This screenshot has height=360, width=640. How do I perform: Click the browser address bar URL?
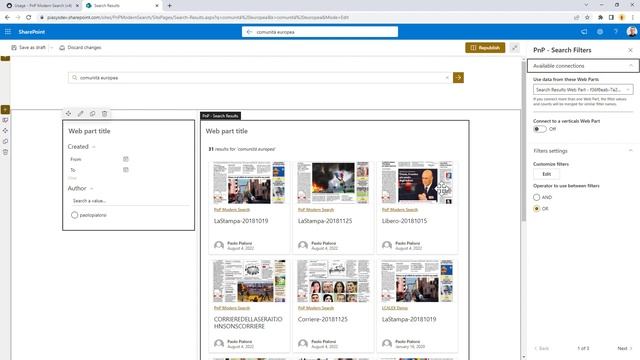point(198,18)
